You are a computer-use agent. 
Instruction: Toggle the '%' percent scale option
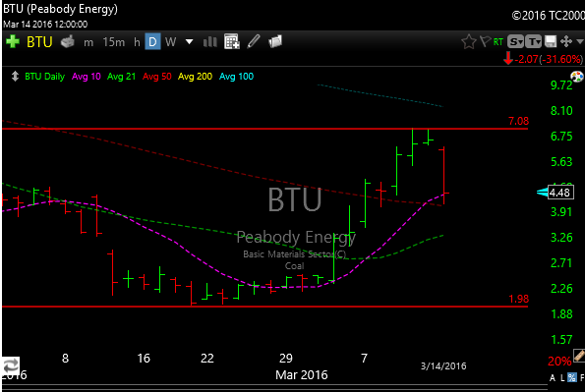pyautogui.click(x=572, y=377)
